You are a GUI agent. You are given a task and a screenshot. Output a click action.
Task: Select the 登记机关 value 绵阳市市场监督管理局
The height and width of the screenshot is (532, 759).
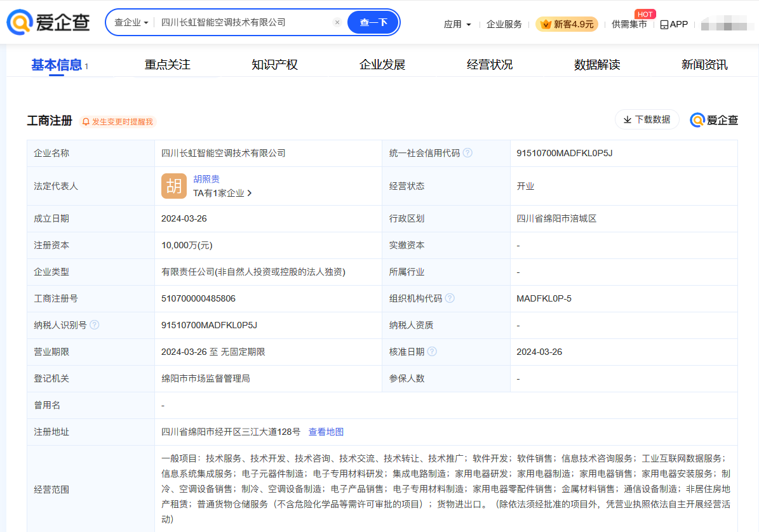click(x=206, y=379)
